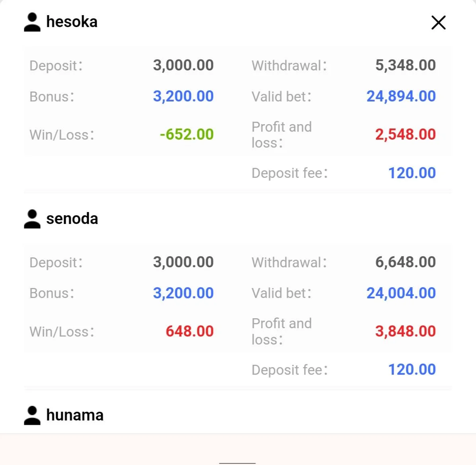Select senoda's Win/Loss value 648.00

190,331
